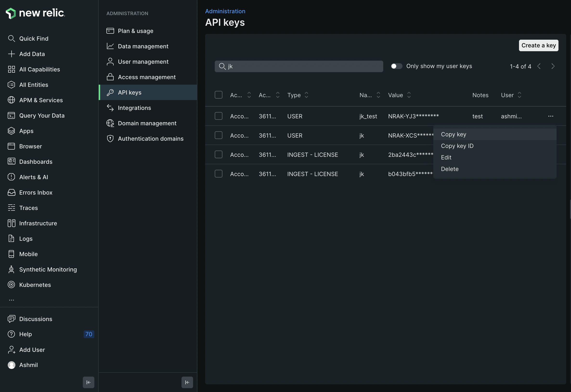Open Mobile phone icon

pyautogui.click(x=11, y=254)
